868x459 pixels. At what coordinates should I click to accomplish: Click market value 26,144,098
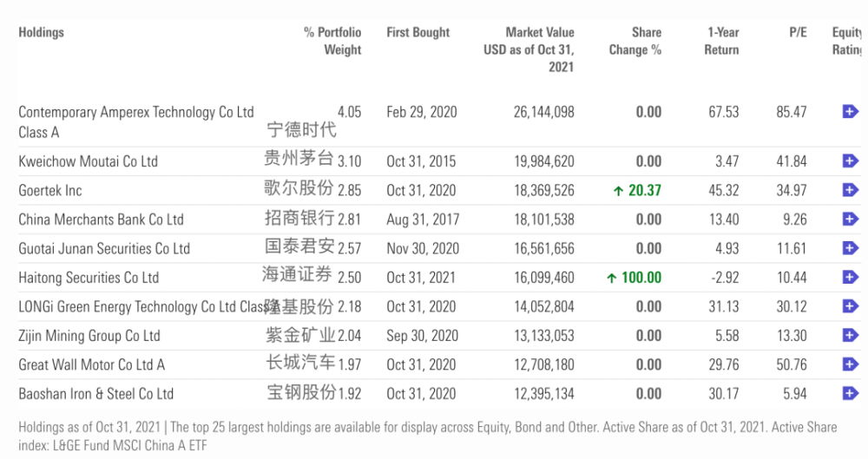(x=543, y=113)
